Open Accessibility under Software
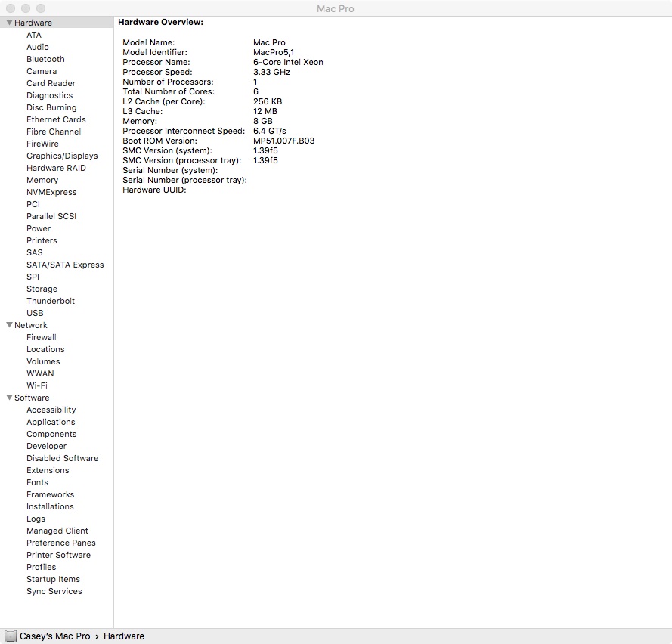Screen dimensions: 672x644 [x=51, y=410]
